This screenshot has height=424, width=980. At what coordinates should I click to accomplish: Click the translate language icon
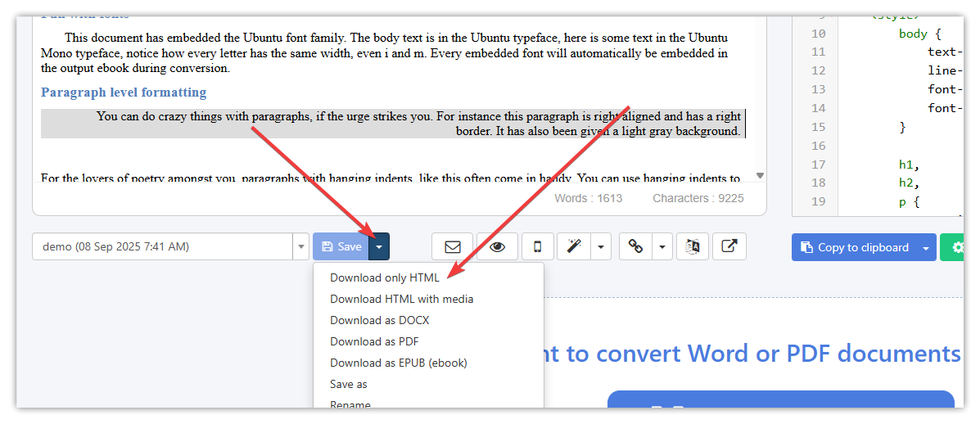[x=692, y=246]
